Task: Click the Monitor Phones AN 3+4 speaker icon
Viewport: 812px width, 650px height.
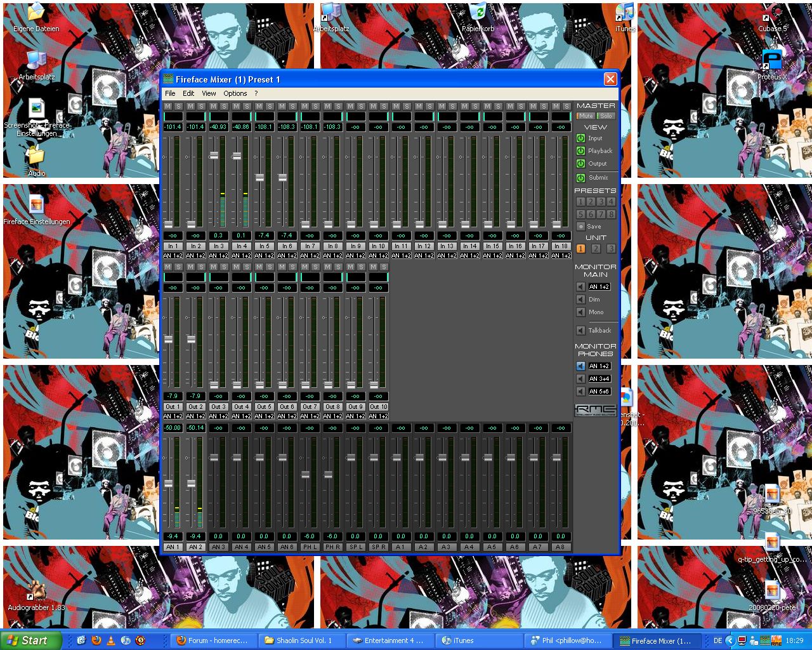Action: [580, 379]
